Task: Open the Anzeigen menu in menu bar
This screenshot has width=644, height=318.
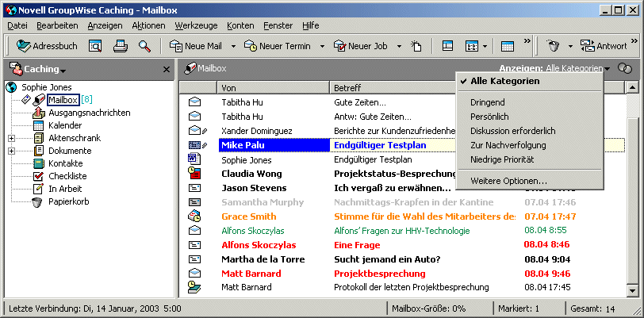Action: click(105, 25)
